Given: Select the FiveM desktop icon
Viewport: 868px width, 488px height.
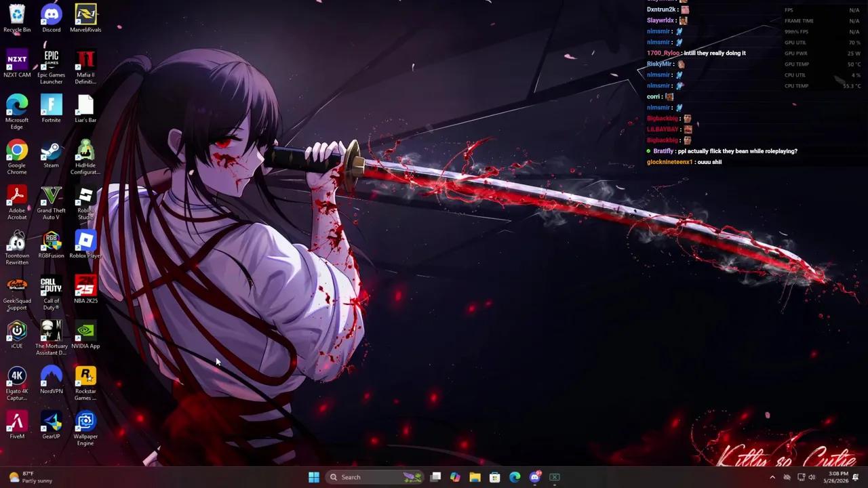Looking at the screenshot, I should click(x=17, y=426).
